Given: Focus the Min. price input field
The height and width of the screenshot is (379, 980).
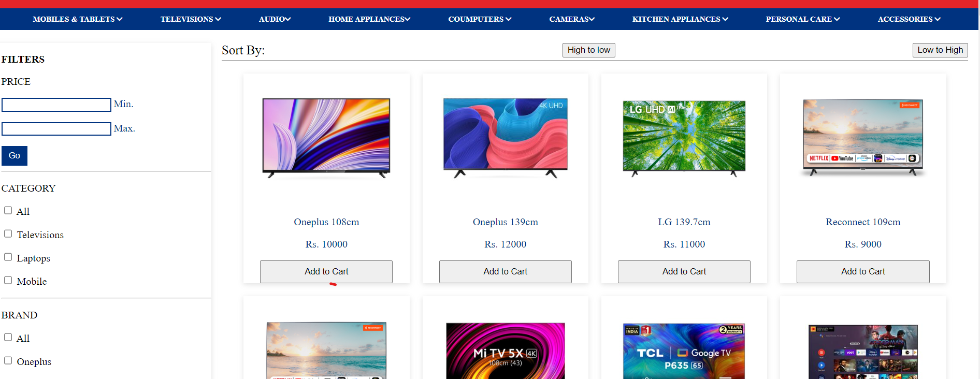Looking at the screenshot, I should (x=56, y=105).
